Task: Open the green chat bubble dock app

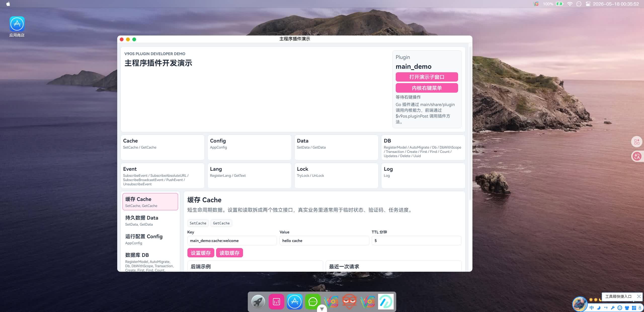Action: (313, 301)
